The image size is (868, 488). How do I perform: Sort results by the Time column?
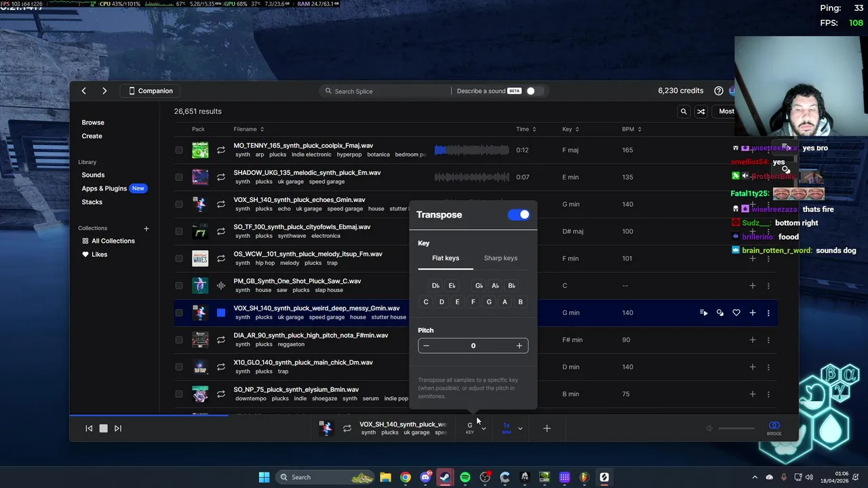coord(526,129)
